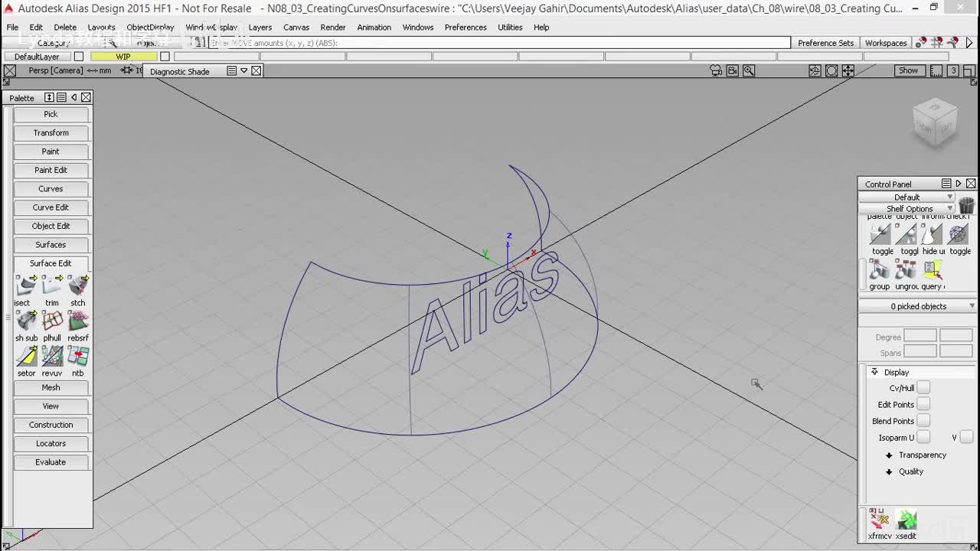Select the surface intersect (isect) tool

coord(25,286)
